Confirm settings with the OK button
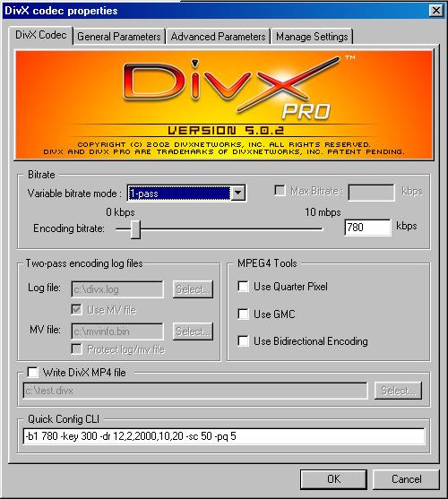The image size is (448, 499). (x=333, y=479)
